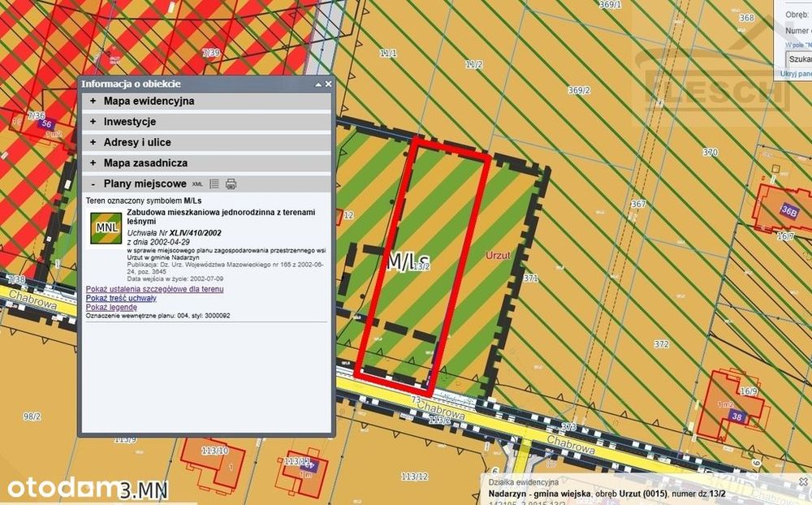Open Pokaż ustalenia szczegółowe dla terenu link

[155, 289]
